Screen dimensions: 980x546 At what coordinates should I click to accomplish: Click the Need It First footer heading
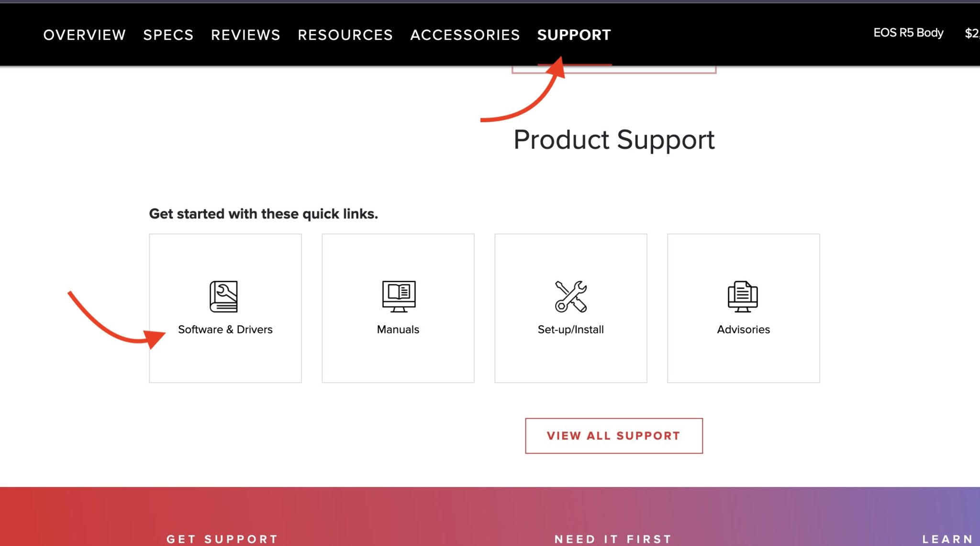pos(613,539)
